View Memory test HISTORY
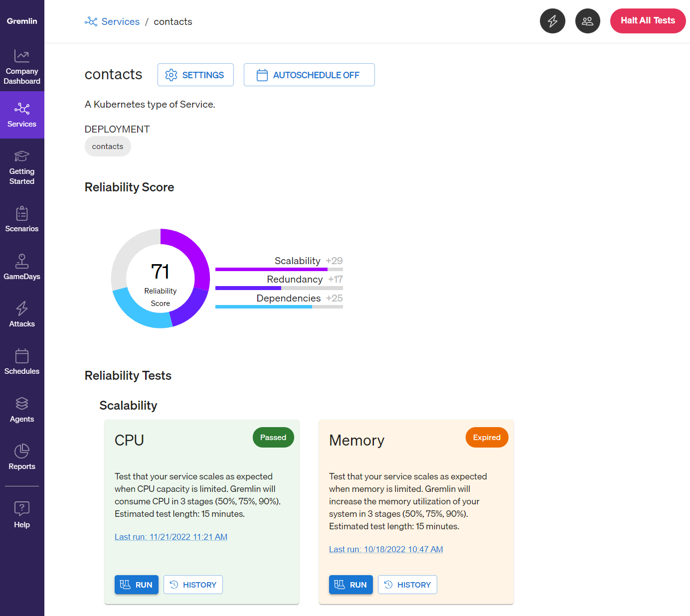690x616 pixels. [407, 585]
